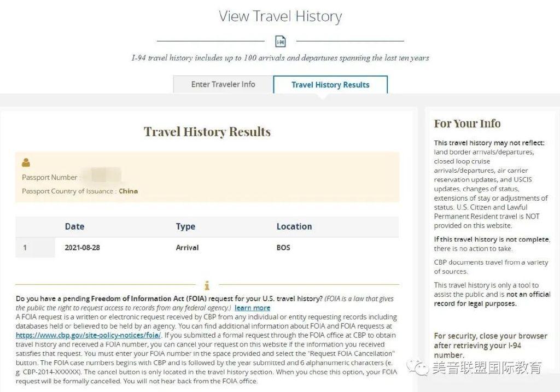The height and width of the screenshot is (392, 560).
Task: Click the traveler person icon above Passport Number
Action: 26,162
